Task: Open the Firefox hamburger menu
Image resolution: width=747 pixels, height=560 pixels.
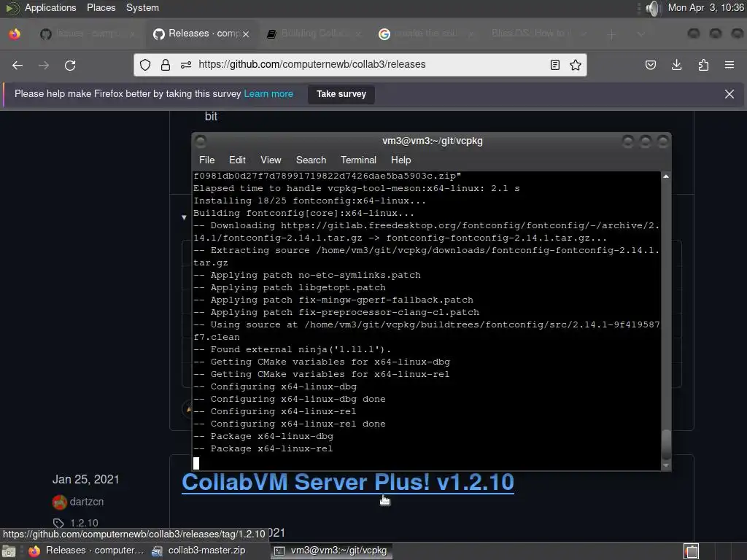Action: tap(729, 65)
